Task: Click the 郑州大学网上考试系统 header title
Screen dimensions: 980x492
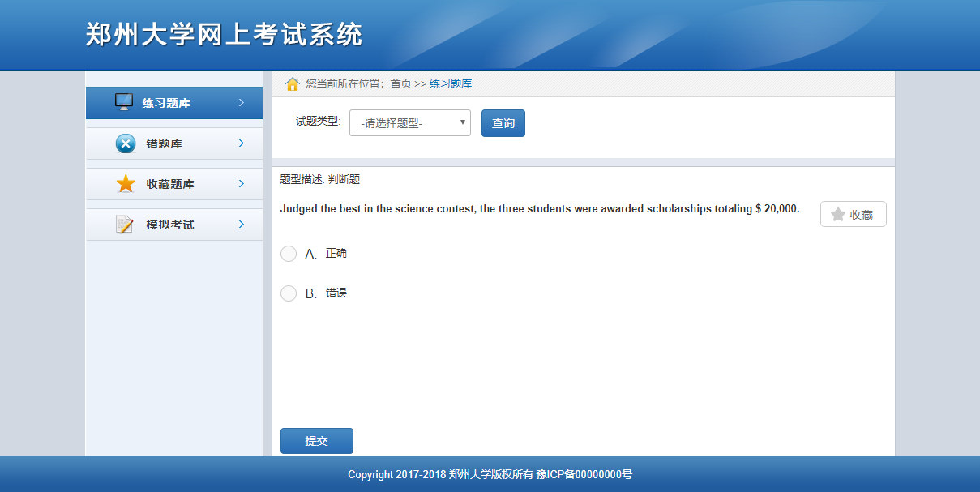Action: click(x=224, y=35)
